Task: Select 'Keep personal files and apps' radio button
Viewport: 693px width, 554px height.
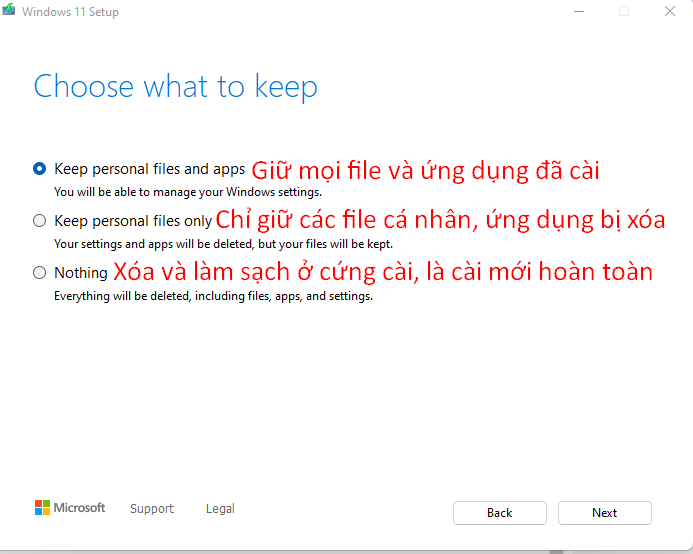Action: [39, 168]
